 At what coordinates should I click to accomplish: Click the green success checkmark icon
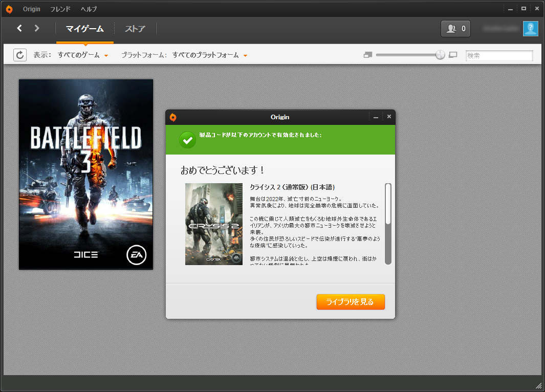187,140
